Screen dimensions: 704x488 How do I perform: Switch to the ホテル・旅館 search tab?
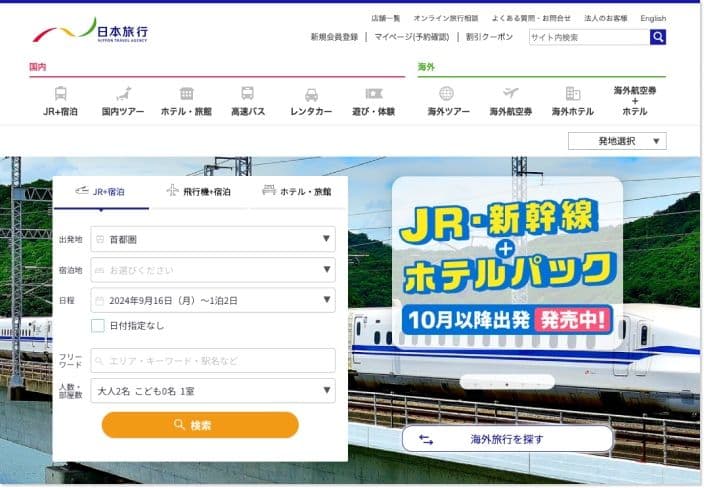(x=296, y=191)
